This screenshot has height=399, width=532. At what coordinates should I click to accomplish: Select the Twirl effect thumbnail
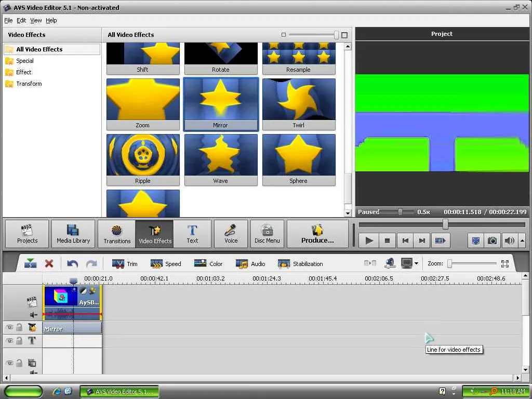[299, 104]
